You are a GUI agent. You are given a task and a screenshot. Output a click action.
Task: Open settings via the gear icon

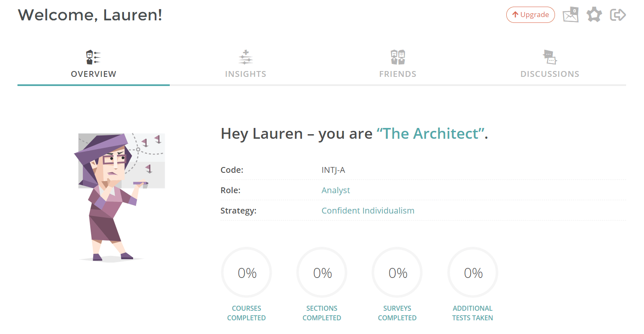pyautogui.click(x=594, y=15)
